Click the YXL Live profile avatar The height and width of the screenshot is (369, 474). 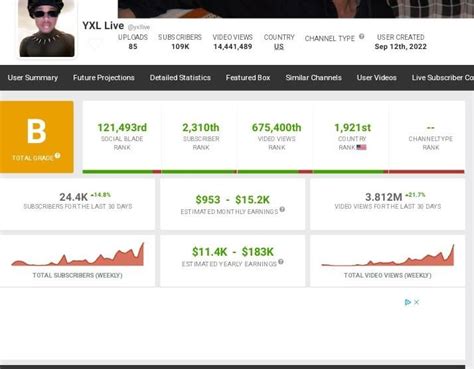(47, 28)
